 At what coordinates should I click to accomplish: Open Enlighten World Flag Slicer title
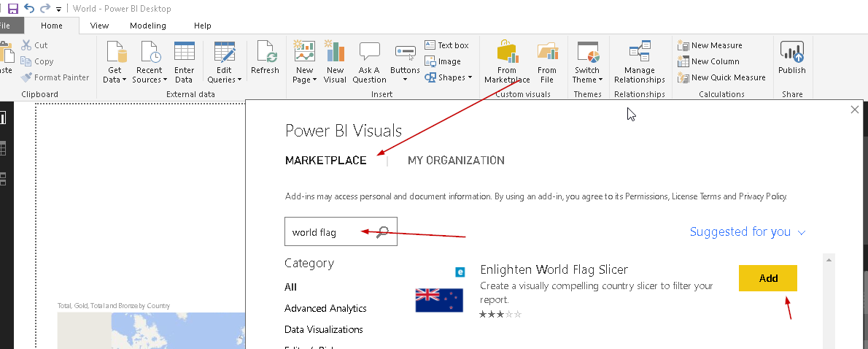[554, 270]
